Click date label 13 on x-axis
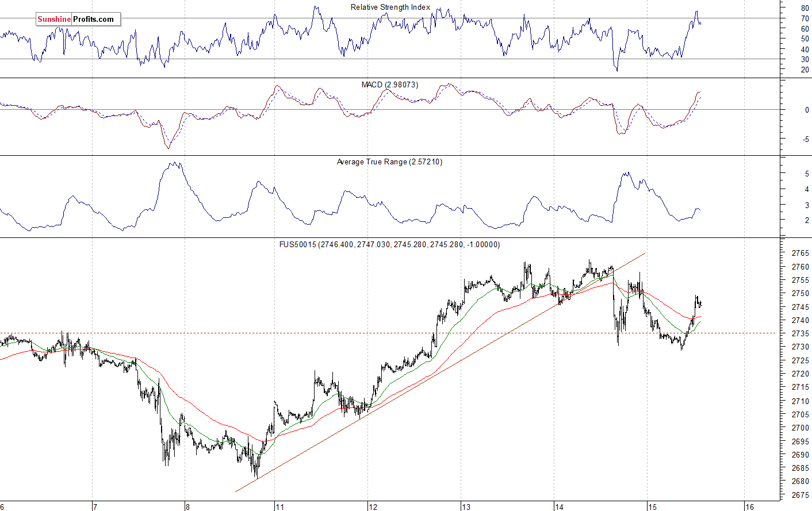 (466, 506)
